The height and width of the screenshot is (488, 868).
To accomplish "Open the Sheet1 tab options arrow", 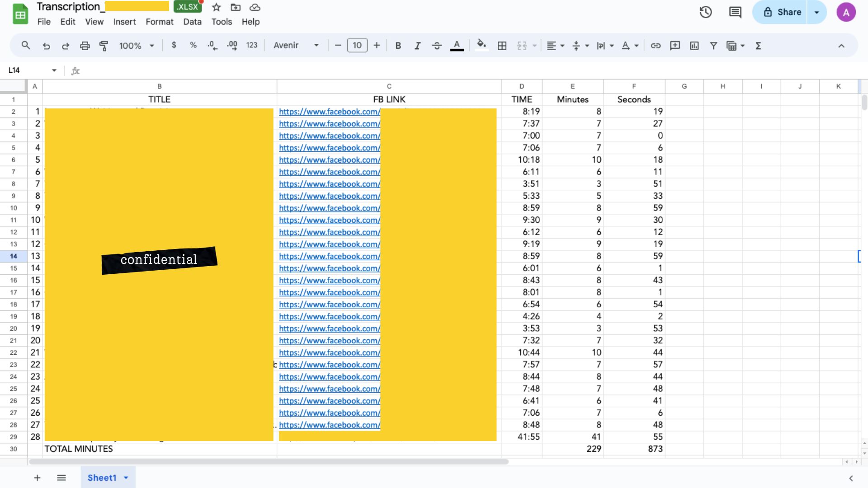I will [x=126, y=478].
